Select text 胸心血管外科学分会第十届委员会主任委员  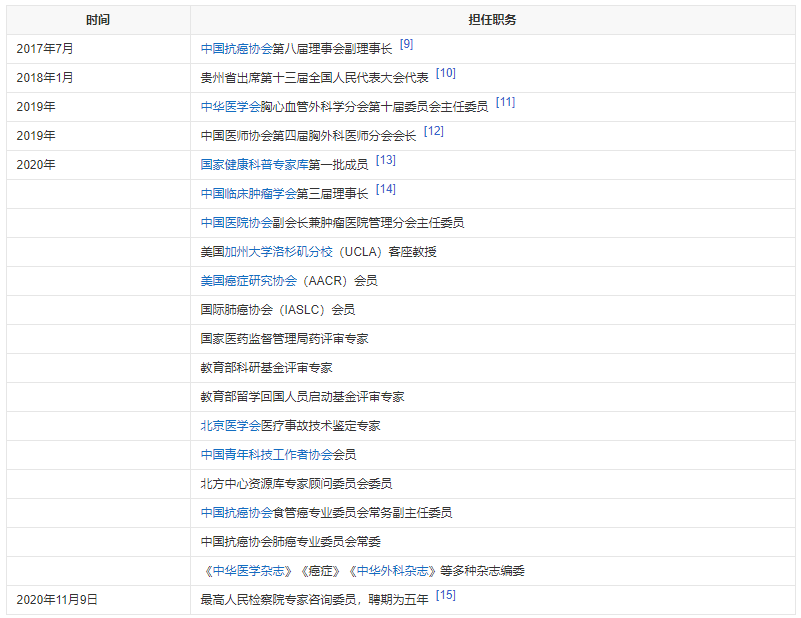click(x=374, y=107)
